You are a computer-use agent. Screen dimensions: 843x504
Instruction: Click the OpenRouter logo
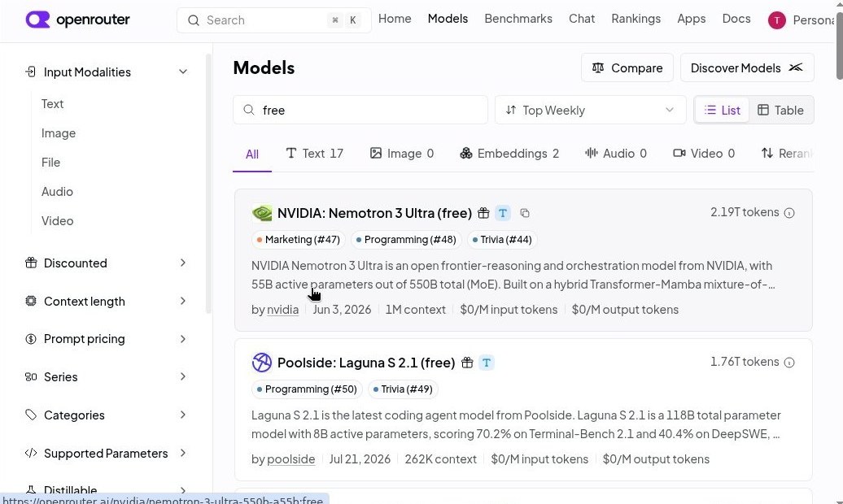tap(77, 20)
